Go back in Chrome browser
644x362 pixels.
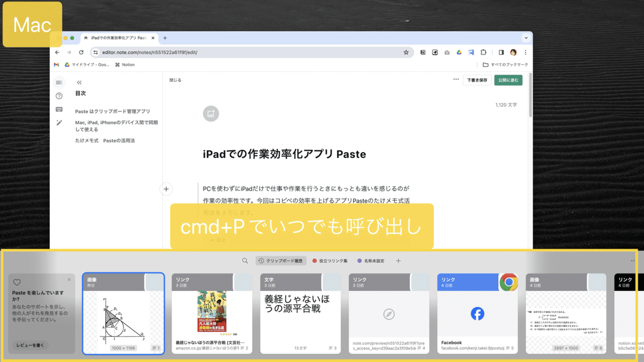pos(57,53)
